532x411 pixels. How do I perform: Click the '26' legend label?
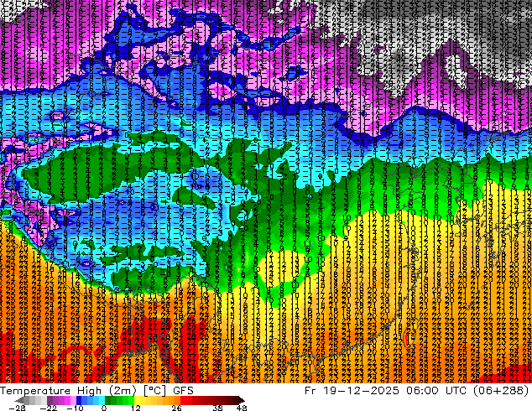point(176,408)
